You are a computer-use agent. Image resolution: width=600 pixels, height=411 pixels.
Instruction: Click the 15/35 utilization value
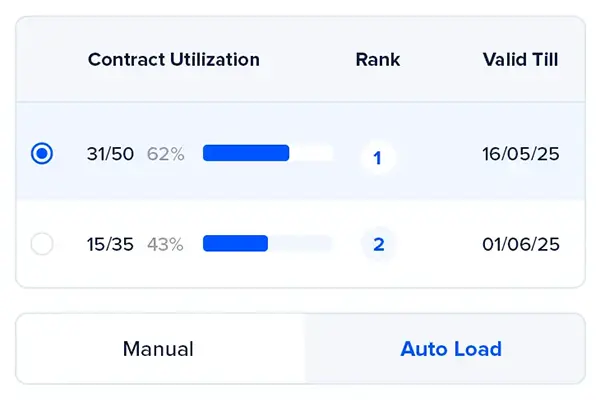[109, 244]
